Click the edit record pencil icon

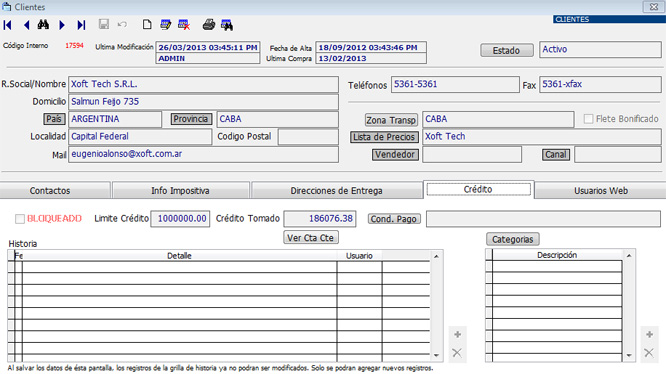pyautogui.click(x=166, y=25)
